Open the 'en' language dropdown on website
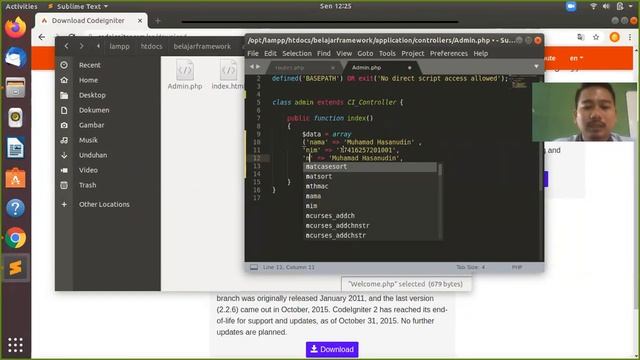Image resolution: width=640 pixels, height=360 pixels. (x=576, y=58)
